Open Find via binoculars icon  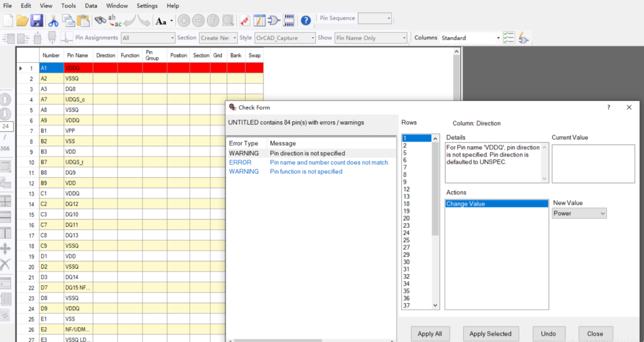pyautogui.click(x=100, y=20)
